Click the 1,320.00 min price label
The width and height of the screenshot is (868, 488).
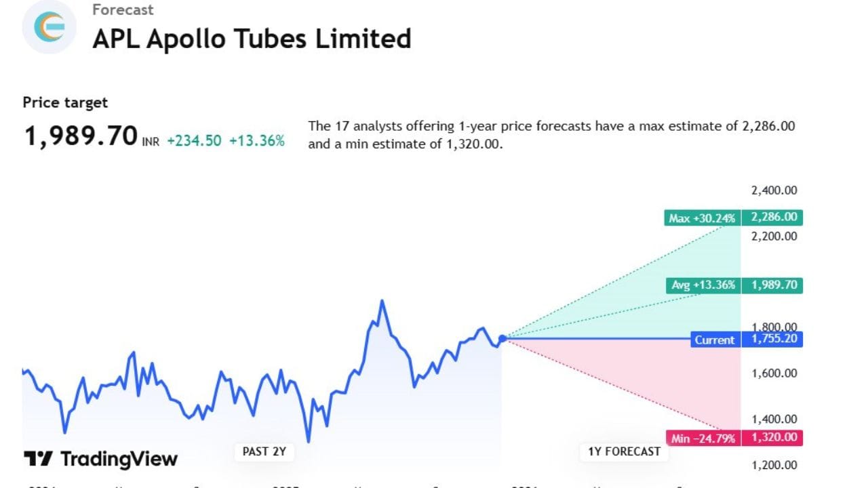click(x=773, y=438)
